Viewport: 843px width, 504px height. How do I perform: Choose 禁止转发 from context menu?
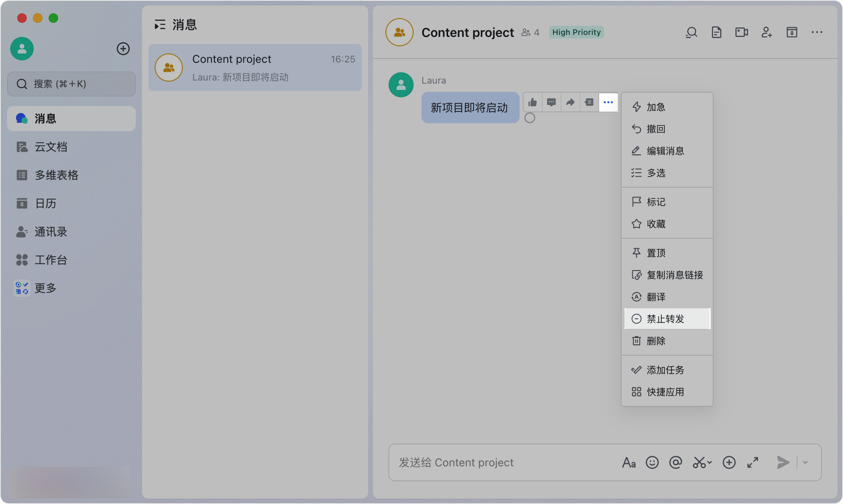[667, 319]
